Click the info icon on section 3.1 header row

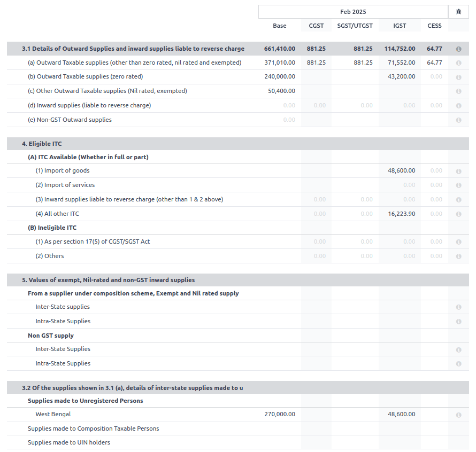coord(458,48)
